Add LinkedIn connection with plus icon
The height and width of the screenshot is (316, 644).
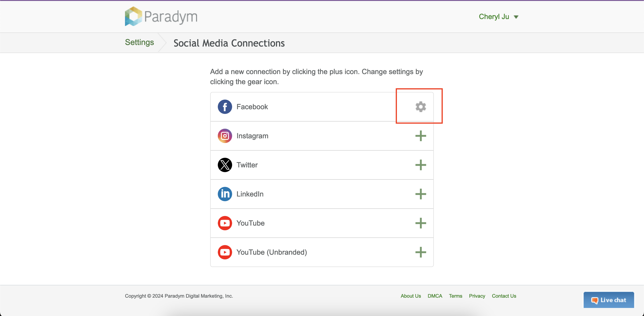(x=420, y=194)
